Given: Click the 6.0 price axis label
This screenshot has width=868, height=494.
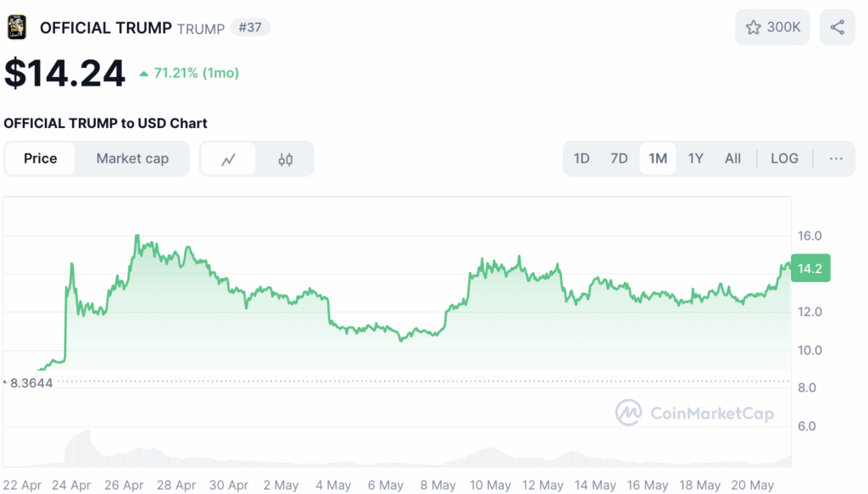Looking at the screenshot, I should [x=807, y=425].
